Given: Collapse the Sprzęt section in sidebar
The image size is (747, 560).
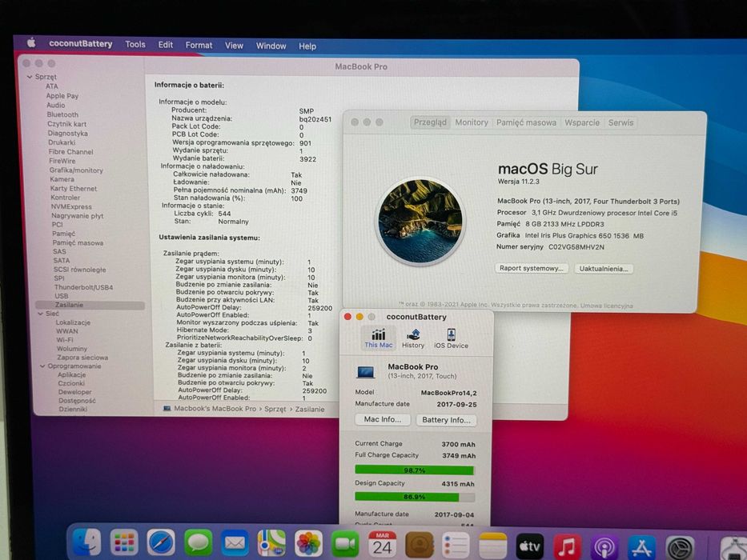Looking at the screenshot, I should click(x=30, y=77).
